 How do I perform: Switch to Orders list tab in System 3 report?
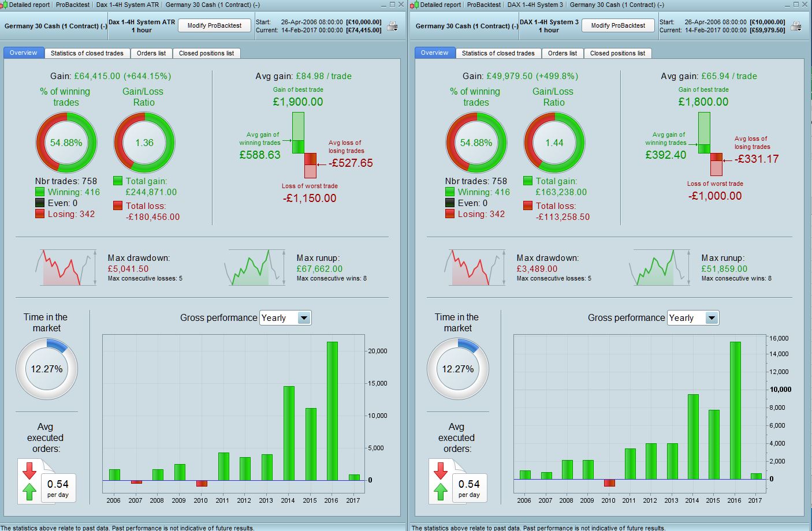(x=563, y=53)
